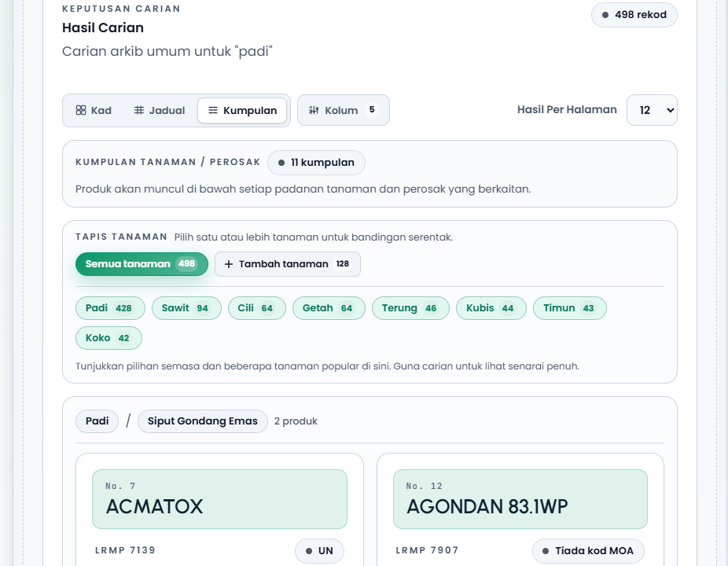Click the 128 count on Tambah tanaman
This screenshot has width=728, height=566.
point(343,263)
